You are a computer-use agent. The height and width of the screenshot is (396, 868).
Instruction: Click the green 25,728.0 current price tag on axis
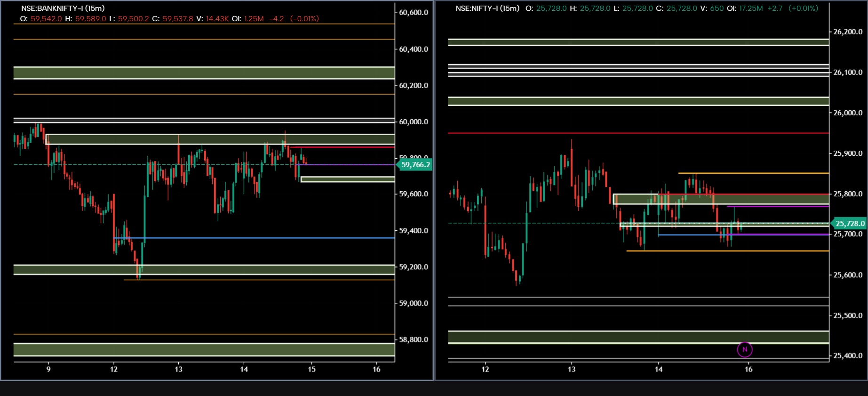pos(849,224)
